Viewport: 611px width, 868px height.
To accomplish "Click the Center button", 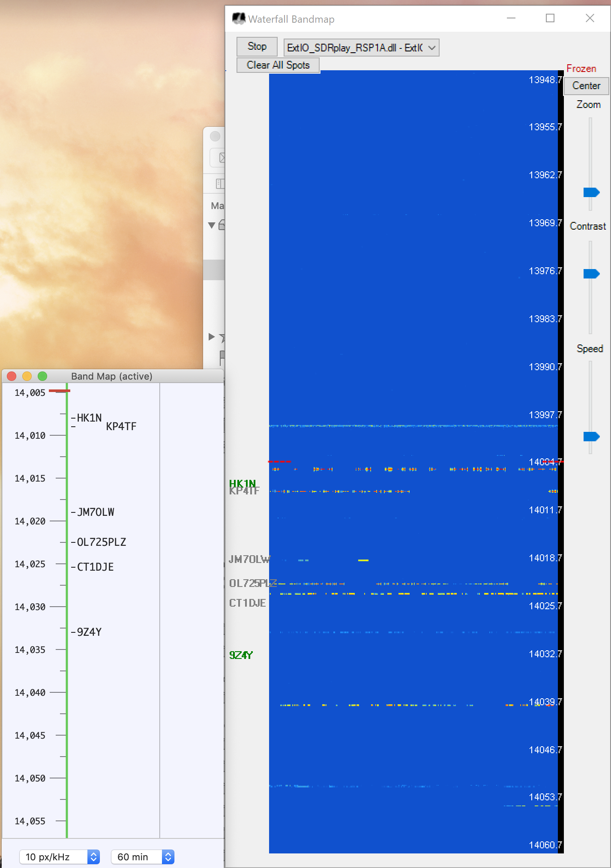I will [x=586, y=86].
